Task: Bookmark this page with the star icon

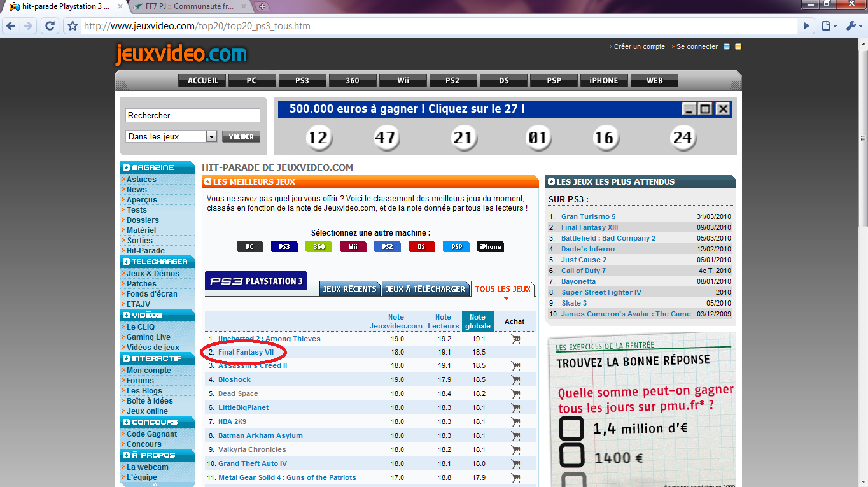Action: (x=73, y=26)
